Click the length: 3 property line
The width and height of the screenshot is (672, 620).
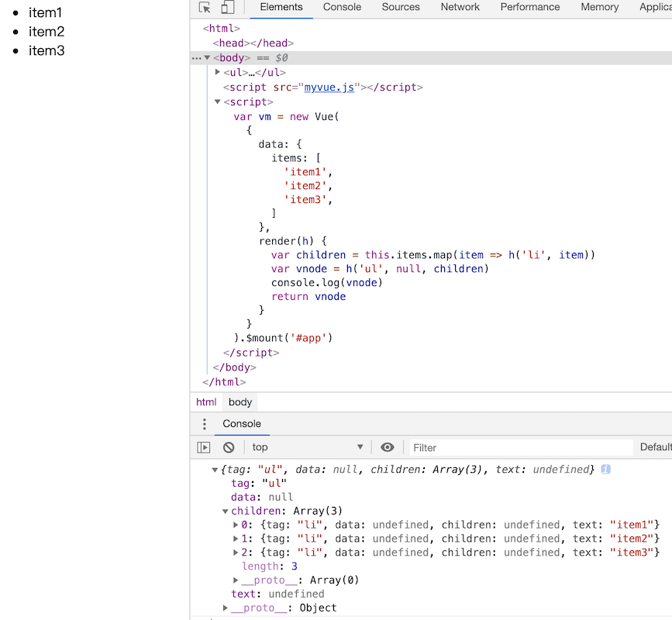coord(270,566)
